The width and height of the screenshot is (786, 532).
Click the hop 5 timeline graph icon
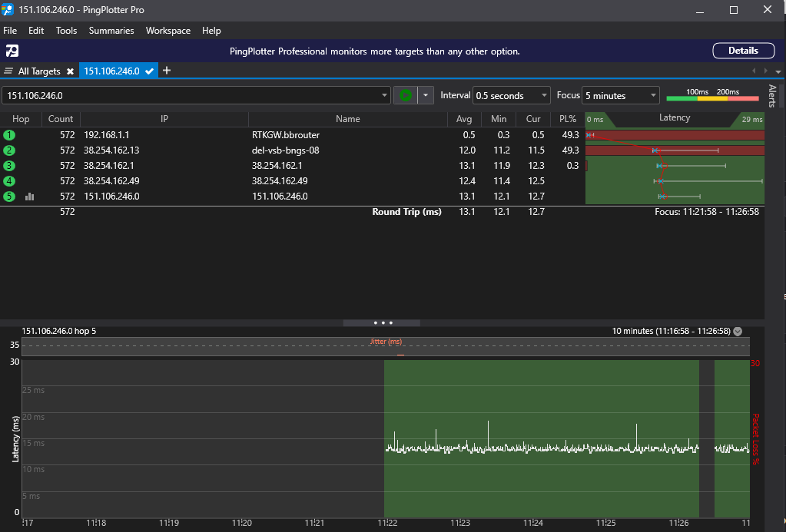(30, 197)
